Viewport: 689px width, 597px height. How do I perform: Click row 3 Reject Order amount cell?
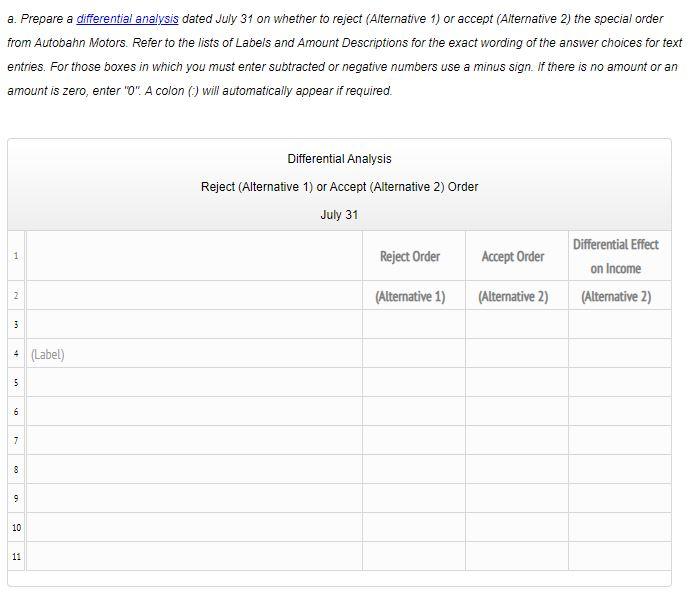pyautogui.click(x=414, y=325)
